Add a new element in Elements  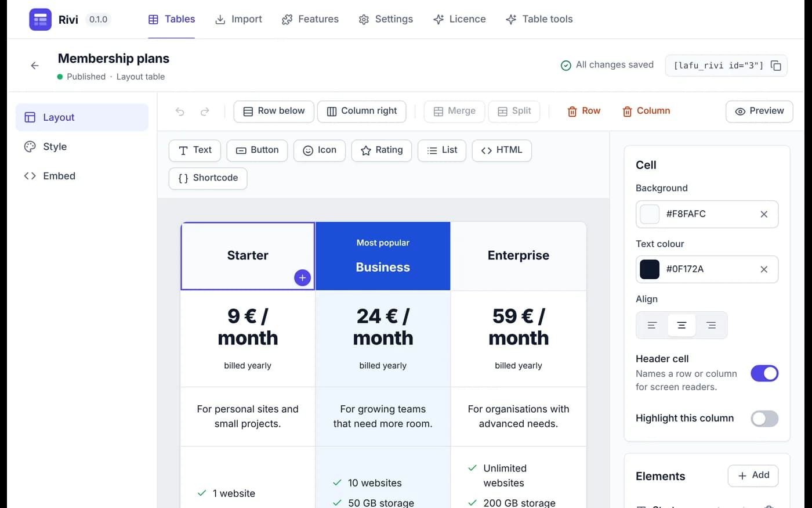point(753,476)
